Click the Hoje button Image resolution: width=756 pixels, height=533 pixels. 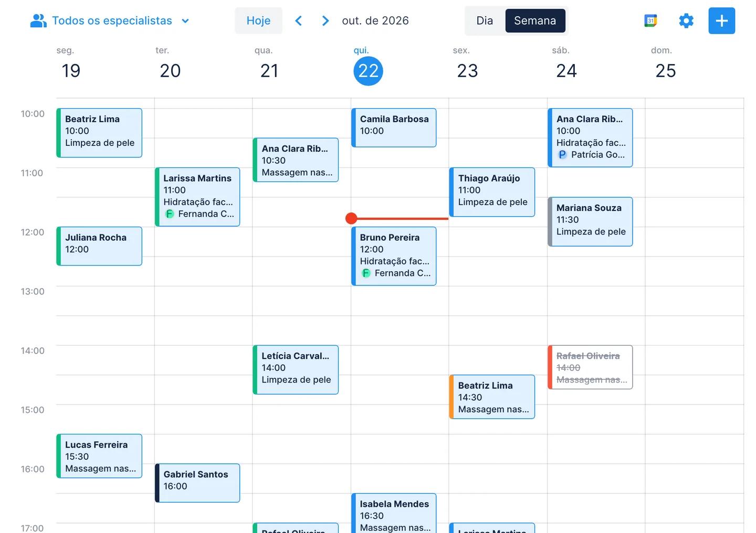point(258,21)
